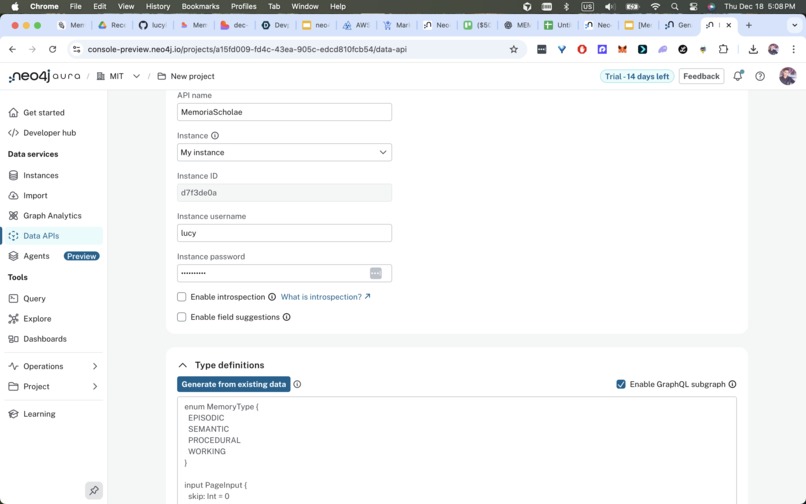806x504 pixels.
Task: Enable field suggestions checkbox
Action: [x=181, y=317]
